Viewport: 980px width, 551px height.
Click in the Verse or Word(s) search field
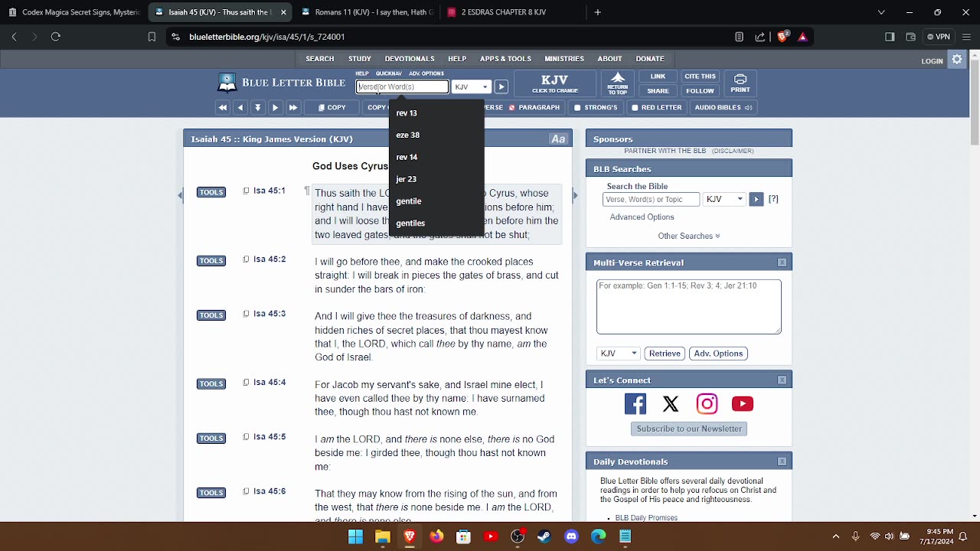pos(403,87)
